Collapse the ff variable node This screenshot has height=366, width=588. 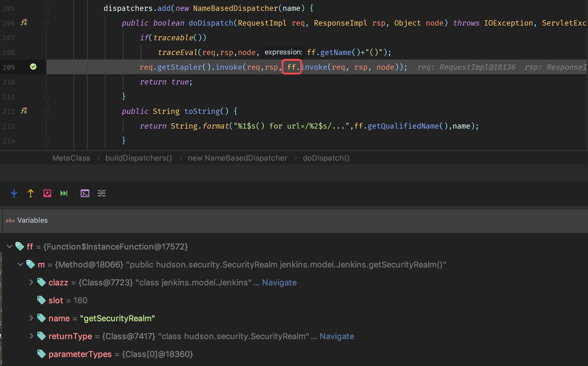click(10, 246)
